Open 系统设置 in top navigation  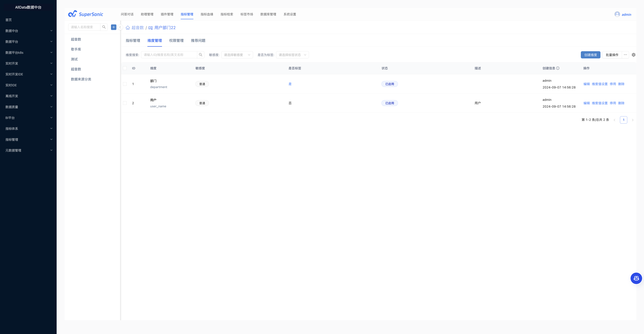pyautogui.click(x=290, y=14)
